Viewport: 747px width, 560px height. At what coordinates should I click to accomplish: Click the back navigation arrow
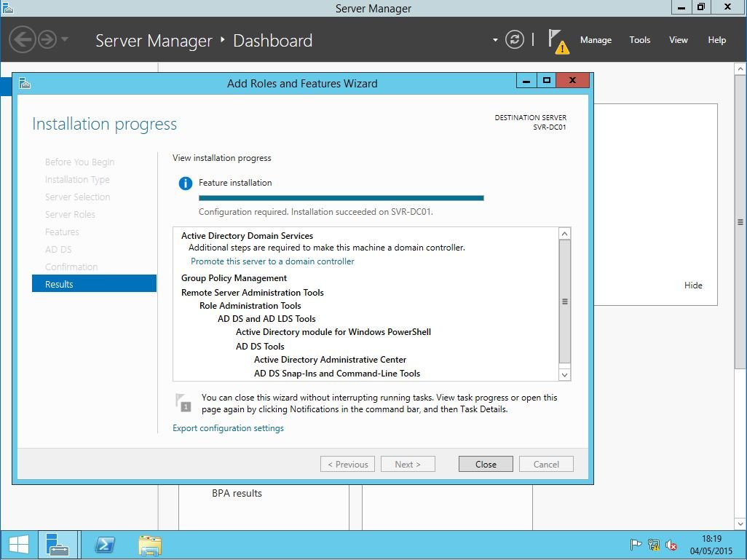23,39
